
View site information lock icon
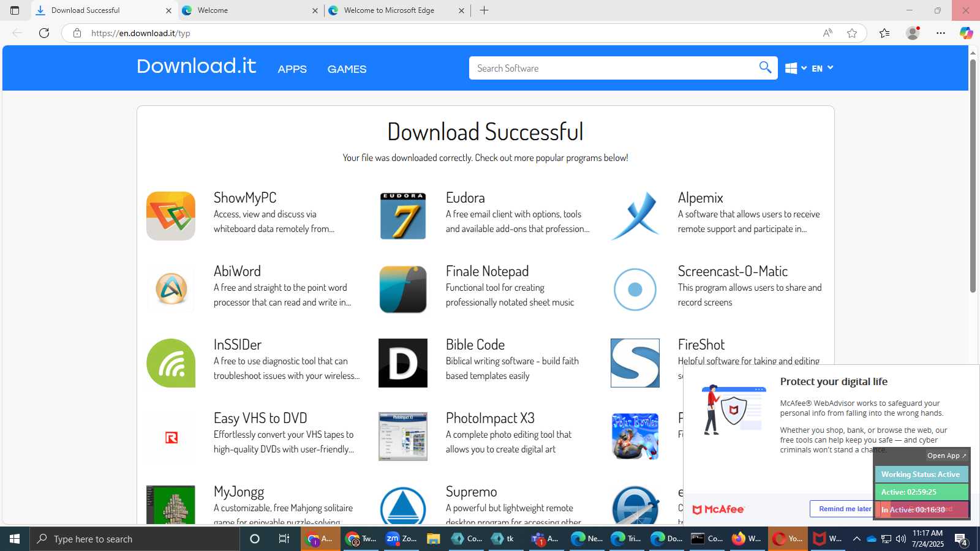point(77,33)
